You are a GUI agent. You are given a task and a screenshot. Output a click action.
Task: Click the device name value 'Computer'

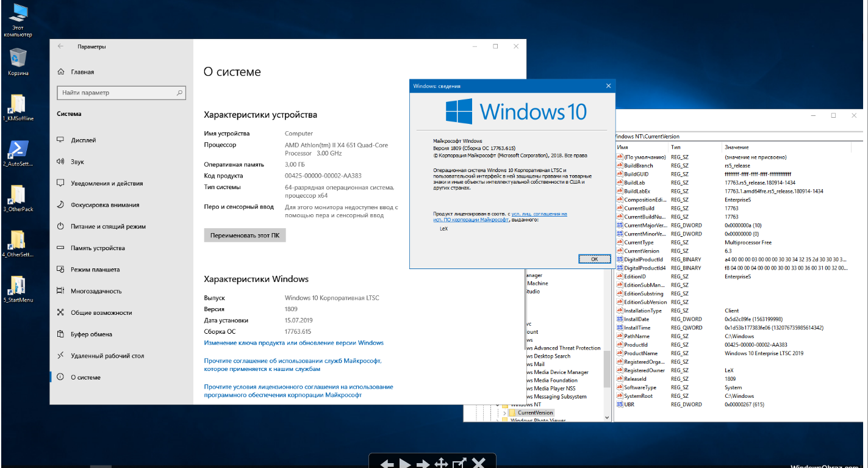(299, 134)
